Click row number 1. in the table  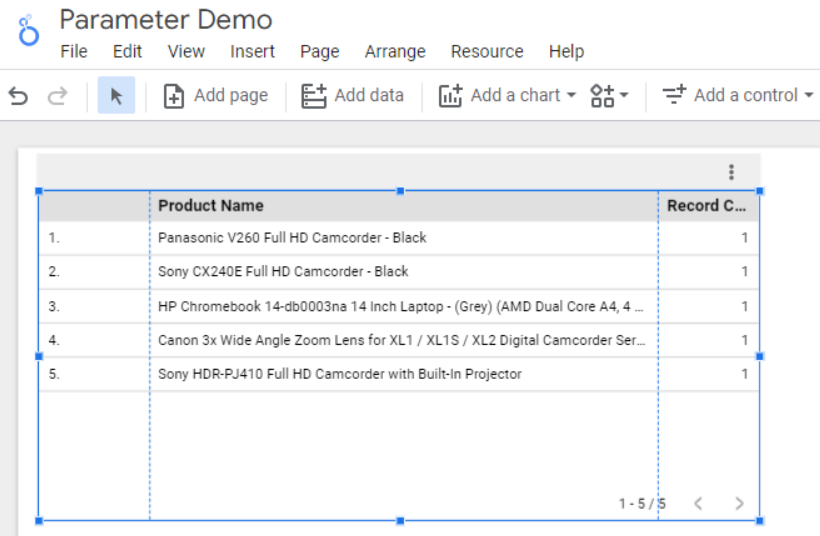(x=54, y=238)
